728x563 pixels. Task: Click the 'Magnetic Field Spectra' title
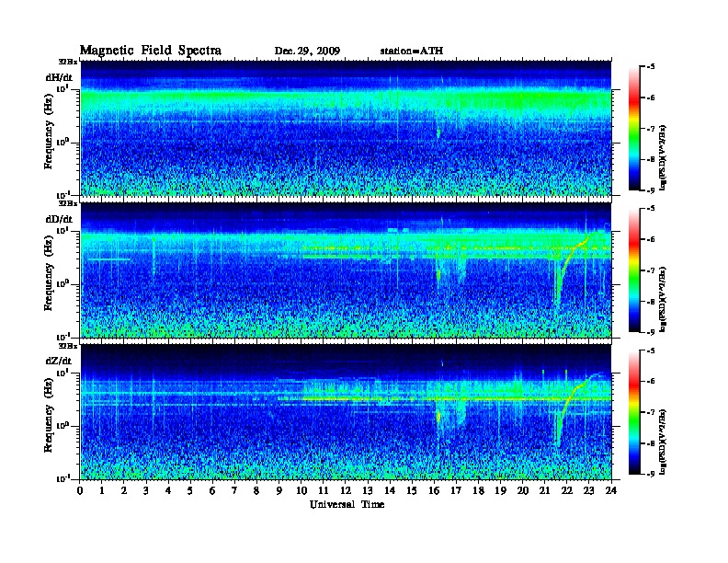[x=151, y=51]
